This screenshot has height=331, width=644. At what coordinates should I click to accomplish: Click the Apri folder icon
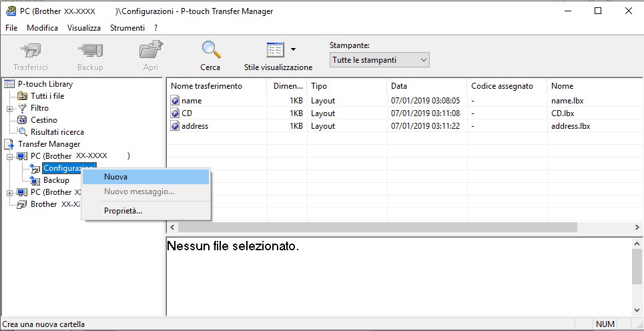151,50
